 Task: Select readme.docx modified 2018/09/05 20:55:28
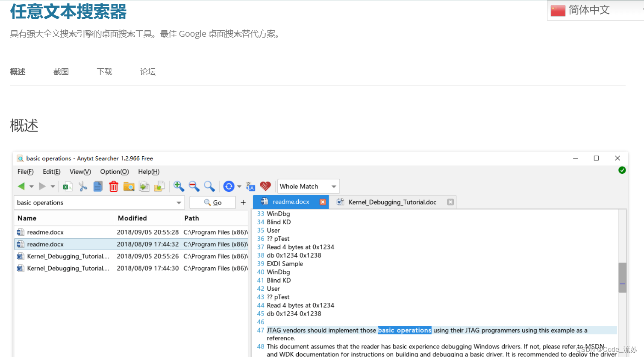coord(131,232)
